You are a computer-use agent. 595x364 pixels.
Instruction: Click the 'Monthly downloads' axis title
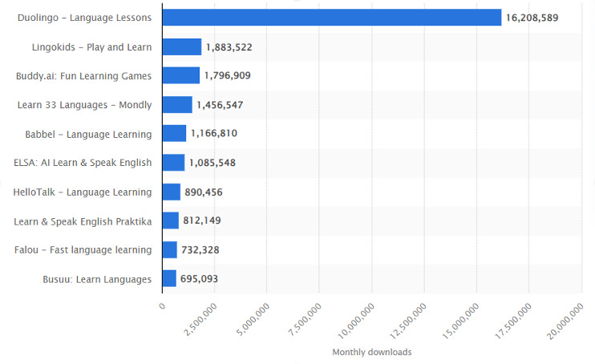click(372, 352)
